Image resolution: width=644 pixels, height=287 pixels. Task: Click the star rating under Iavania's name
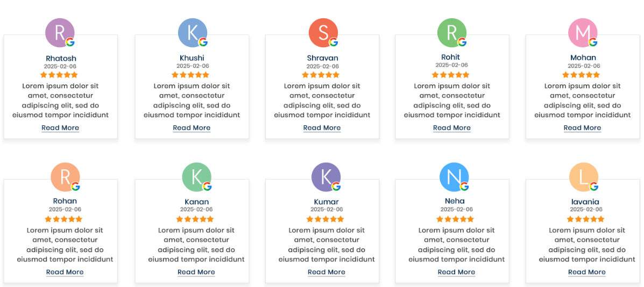point(585,219)
